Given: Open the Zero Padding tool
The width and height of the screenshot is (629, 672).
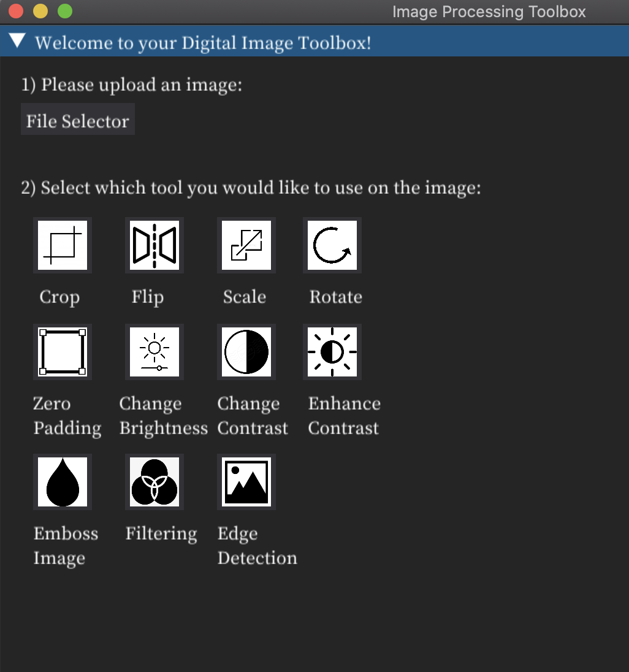Looking at the screenshot, I should [x=62, y=351].
